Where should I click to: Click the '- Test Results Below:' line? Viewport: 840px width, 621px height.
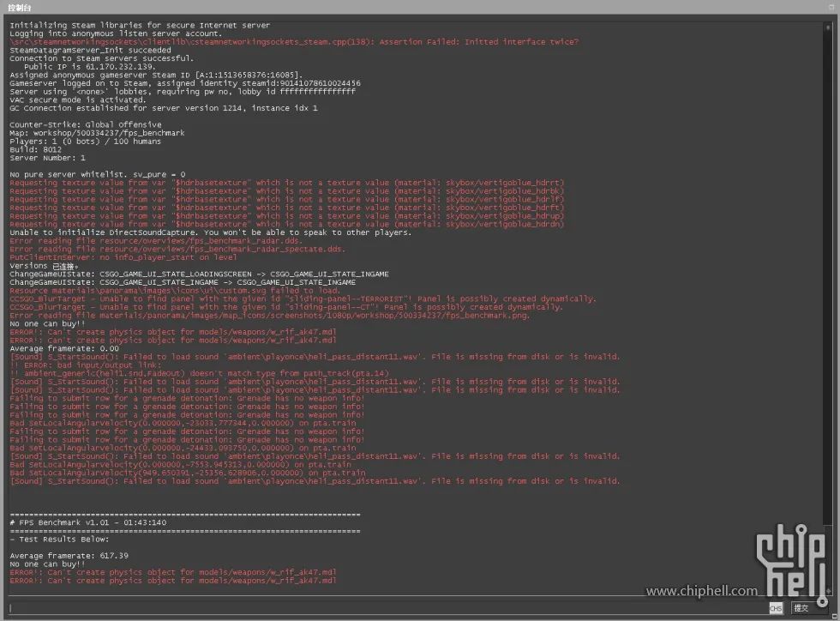pyautogui.click(x=59, y=539)
